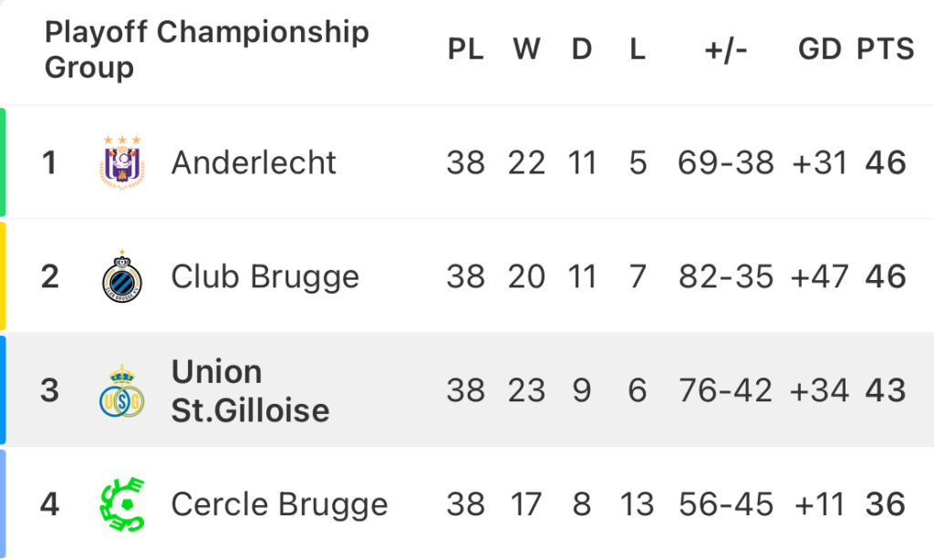Click the +/- goals column header

[725, 49]
